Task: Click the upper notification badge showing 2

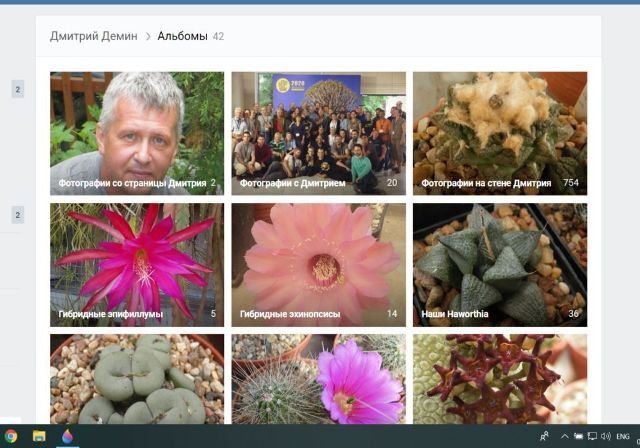Action: click(x=17, y=90)
